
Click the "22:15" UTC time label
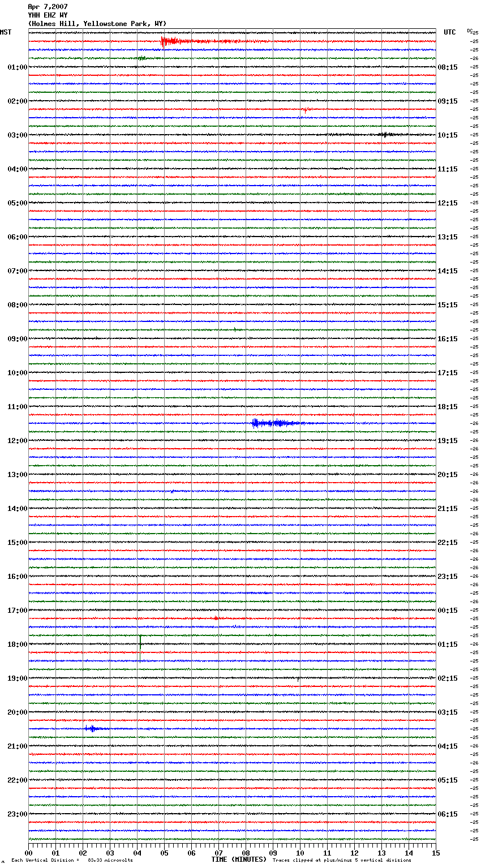(448, 543)
